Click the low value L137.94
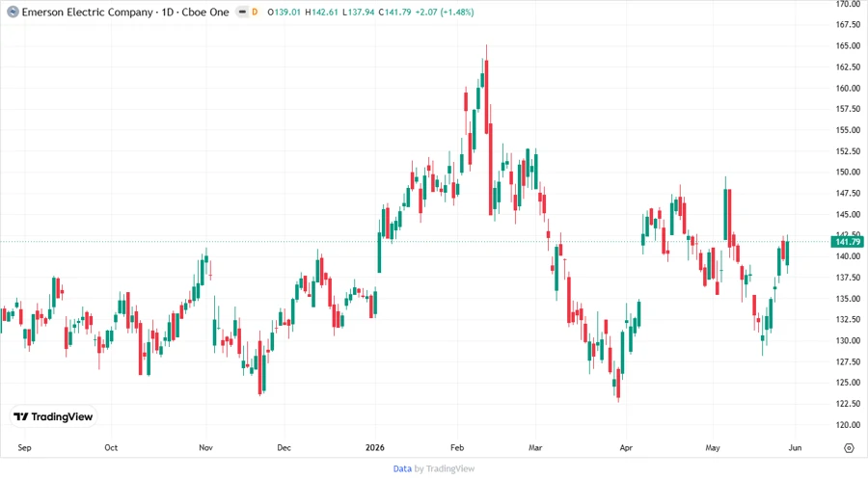 pos(358,12)
